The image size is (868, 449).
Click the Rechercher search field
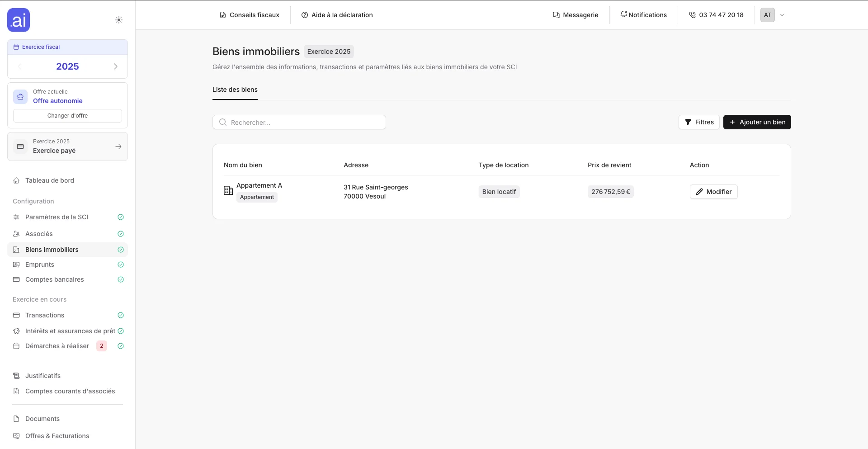click(x=299, y=122)
